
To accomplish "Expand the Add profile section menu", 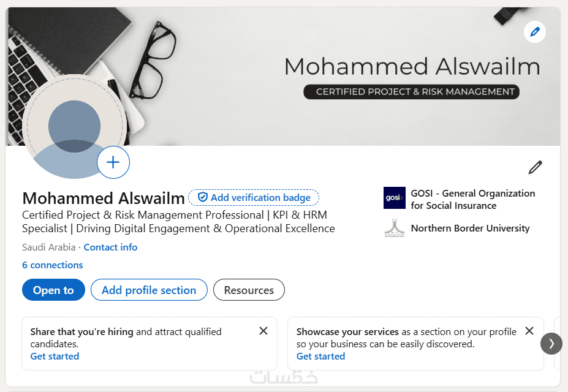I will (x=149, y=290).
